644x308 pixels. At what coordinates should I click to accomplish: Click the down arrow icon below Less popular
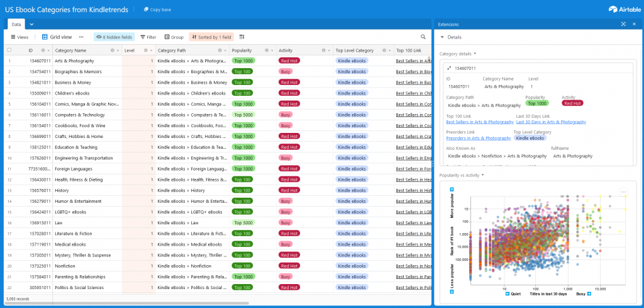click(452, 292)
